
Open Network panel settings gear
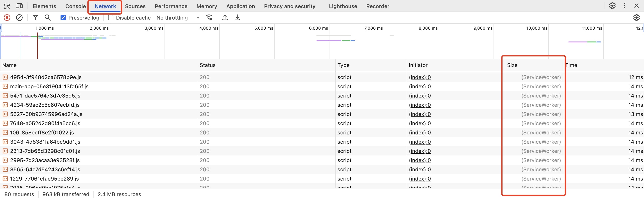pyautogui.click(x=636, y=18)
